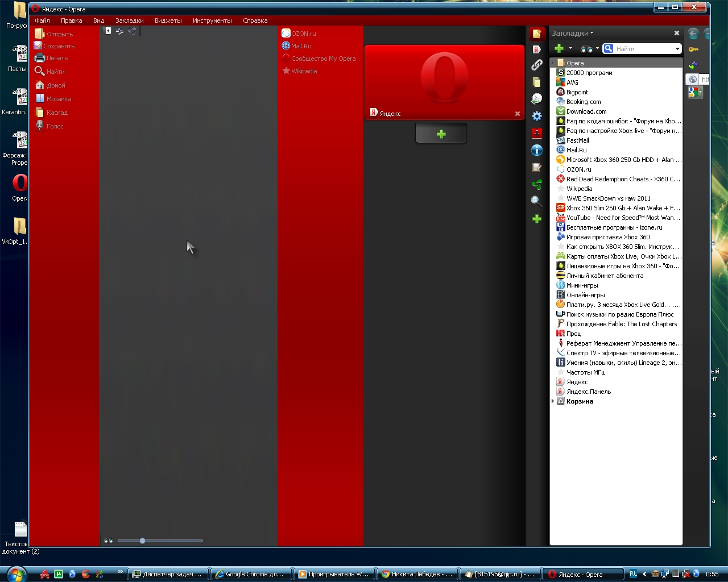
Task: Open the Закладки panel title dropdown
Action: coord(572,33)
